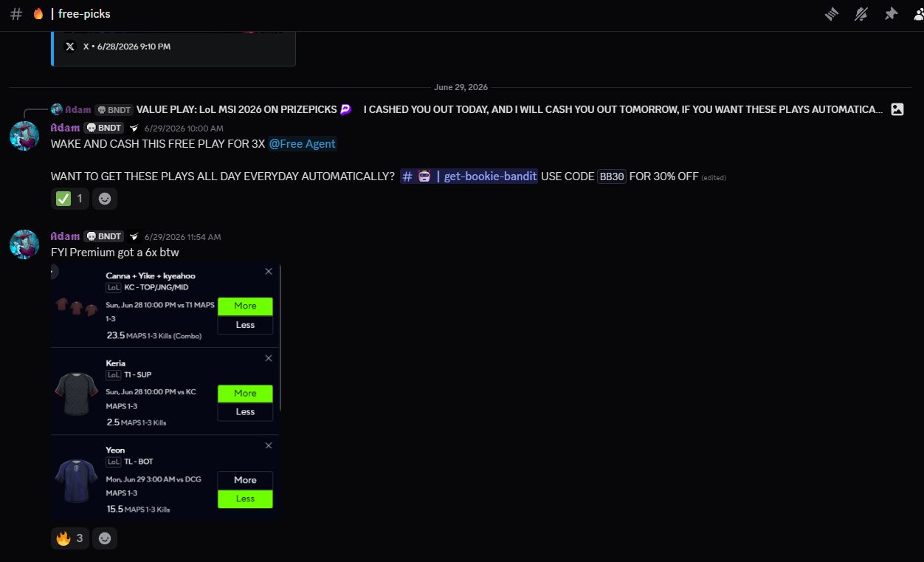This screenshot has width=924, height=562.
Task: Show the member list icon
Action: tap(919, 14)
